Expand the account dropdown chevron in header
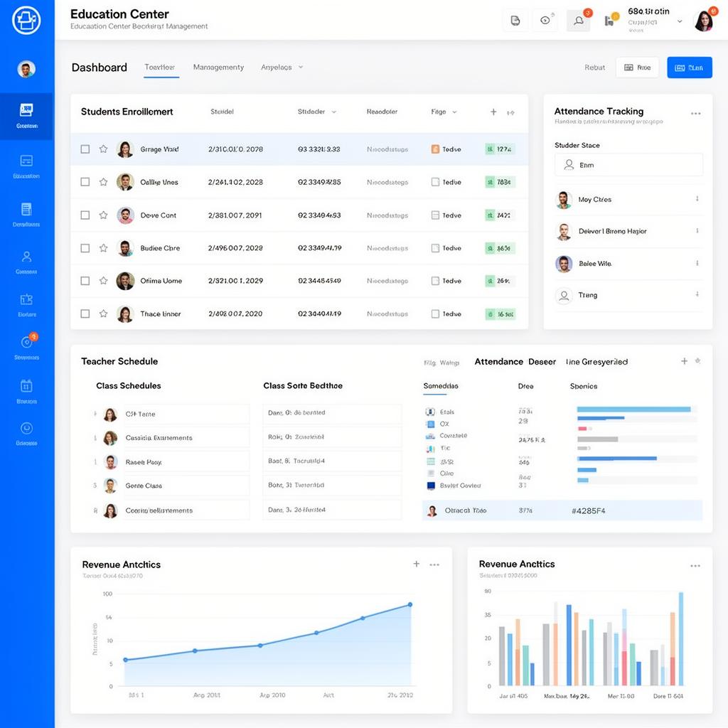The image size is (728, 728). pyautogui.click(x=680, y=21)
